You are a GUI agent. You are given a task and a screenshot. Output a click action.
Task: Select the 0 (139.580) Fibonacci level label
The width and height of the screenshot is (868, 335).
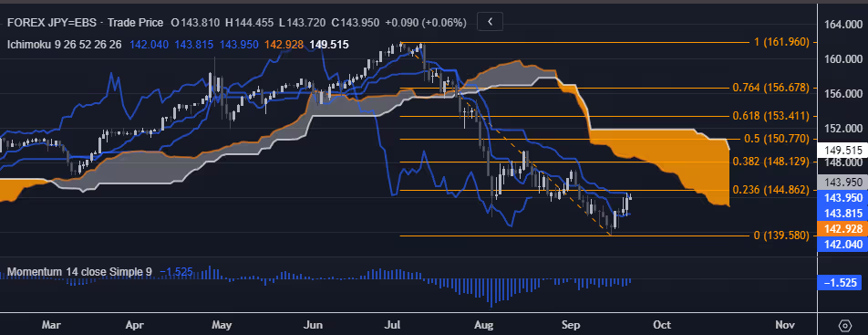[781, 236]
